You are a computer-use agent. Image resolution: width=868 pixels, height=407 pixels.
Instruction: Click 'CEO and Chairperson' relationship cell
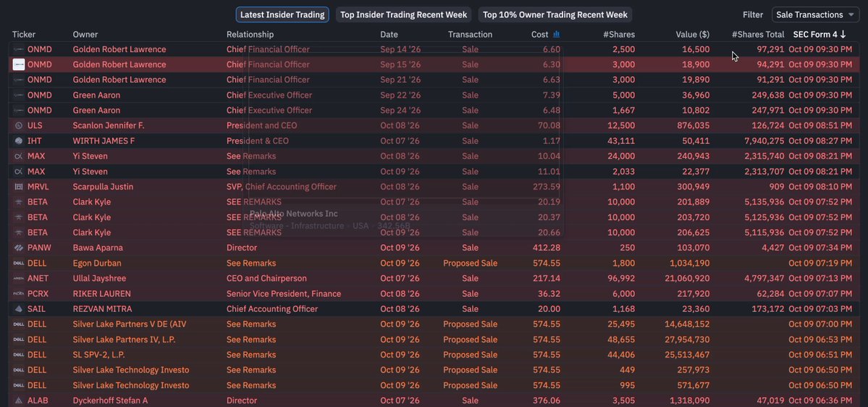(266, 278)
